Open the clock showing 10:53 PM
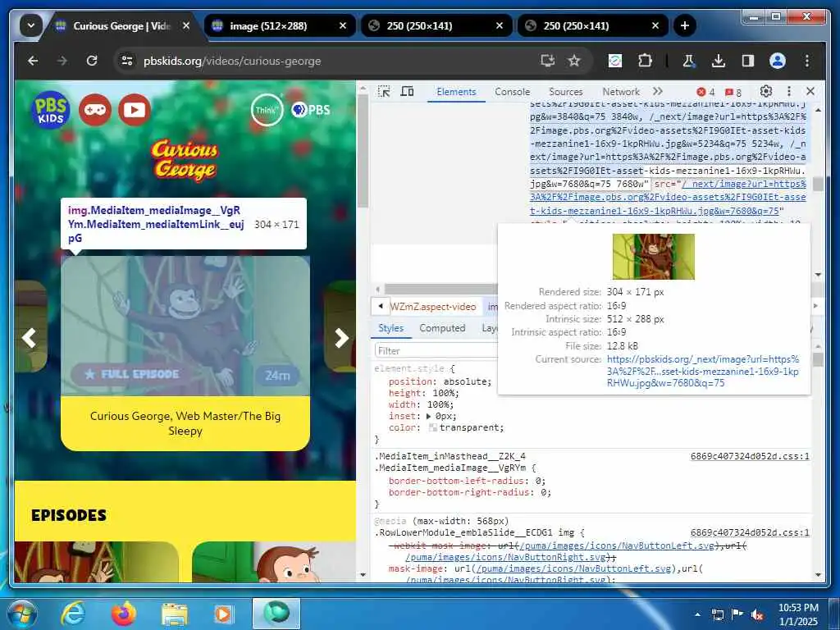The width and height of the screenshot is (840, 630). (798, 614)
